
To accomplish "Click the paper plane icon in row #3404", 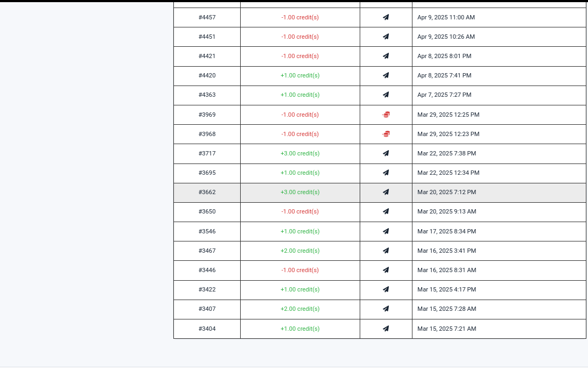I will coord(386,329).
